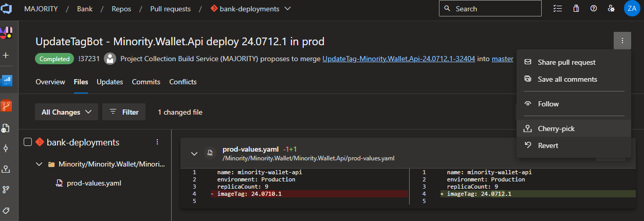The image size is (644, 221).
Task: Select Cherry-pick from the menu
Action: (x=556, y=128)
